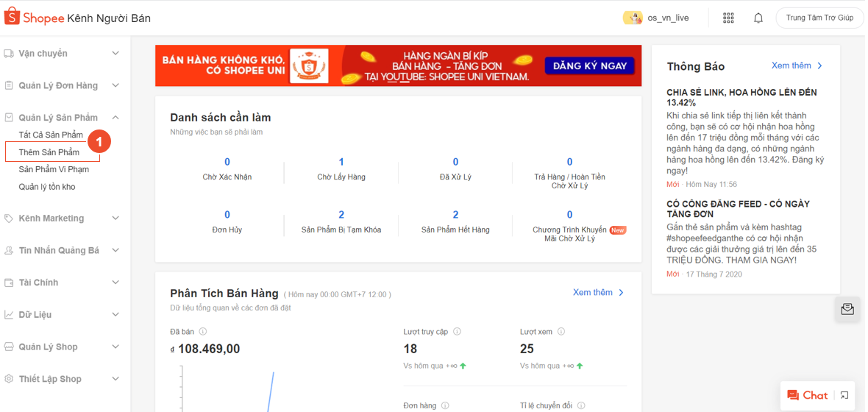Viewport: 868px width, 412px height.
Task: Click the info icon beside Lượt truy cập
Action: point(458,332)
